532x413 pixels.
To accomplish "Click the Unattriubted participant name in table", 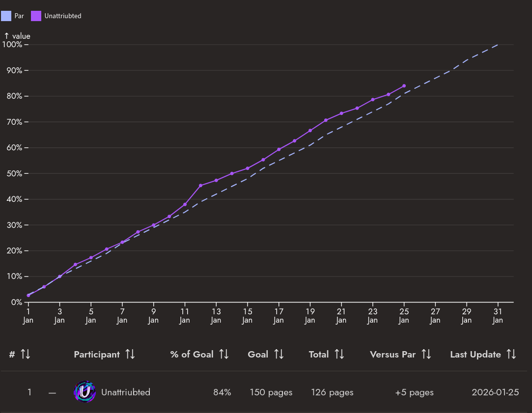I will (126, 392).
